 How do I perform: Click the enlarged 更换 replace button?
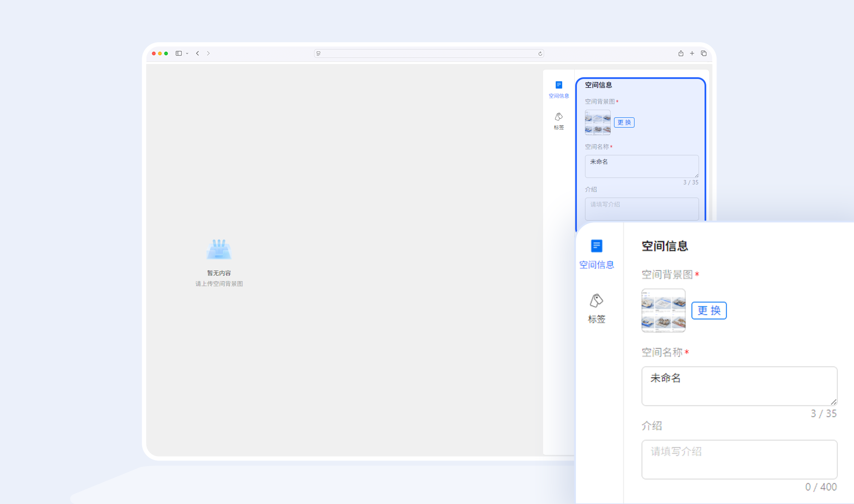point(708,311)
